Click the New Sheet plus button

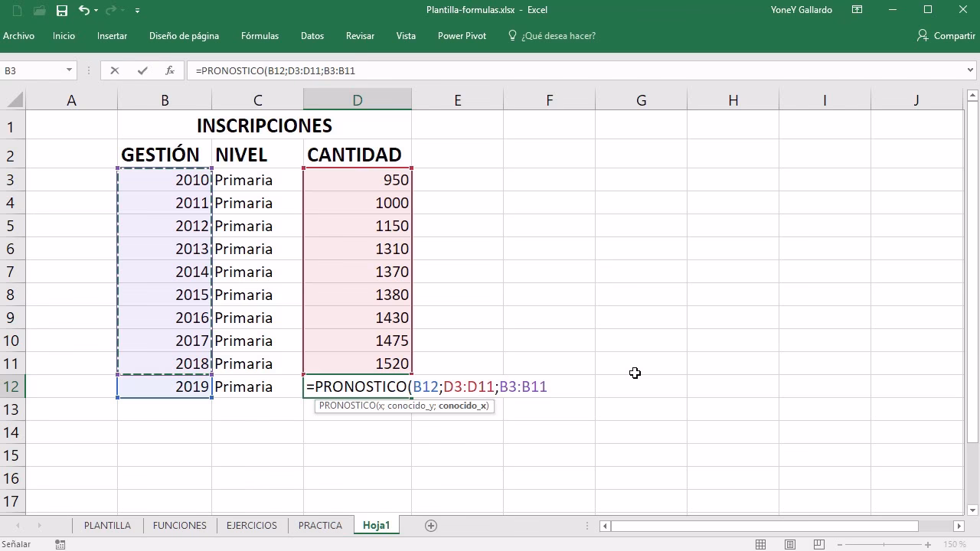click(x=430, y=526)
